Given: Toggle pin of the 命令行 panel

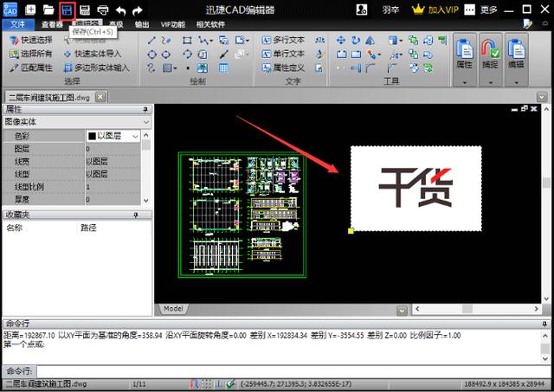Looking at the screenshot, I should pyautogui.click(x=544, y=324).
